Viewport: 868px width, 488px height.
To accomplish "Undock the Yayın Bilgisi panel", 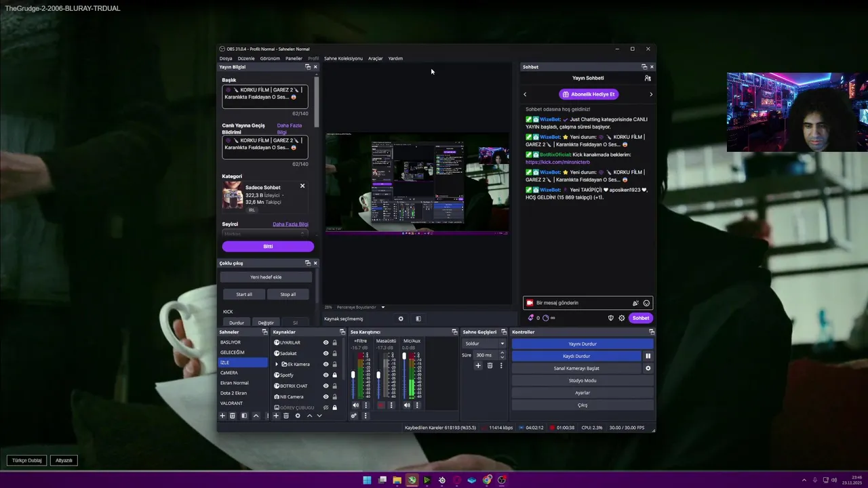I will [x=308, y=67].
